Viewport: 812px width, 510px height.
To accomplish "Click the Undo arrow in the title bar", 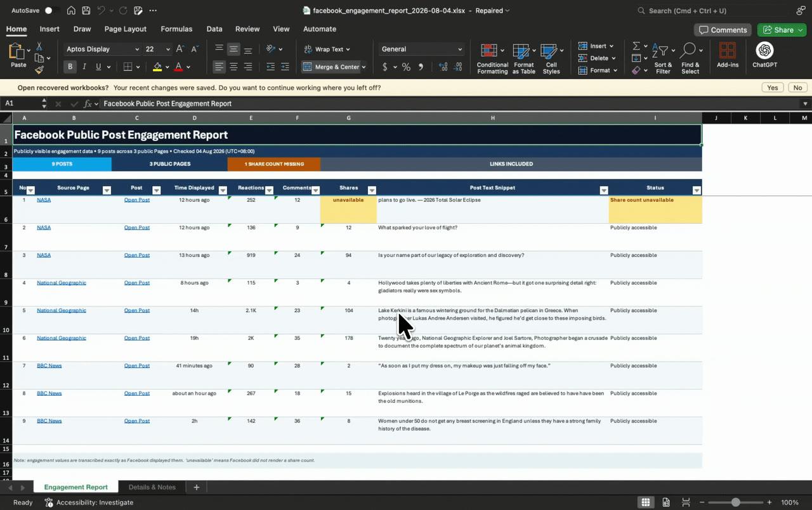I will [100, 11].
